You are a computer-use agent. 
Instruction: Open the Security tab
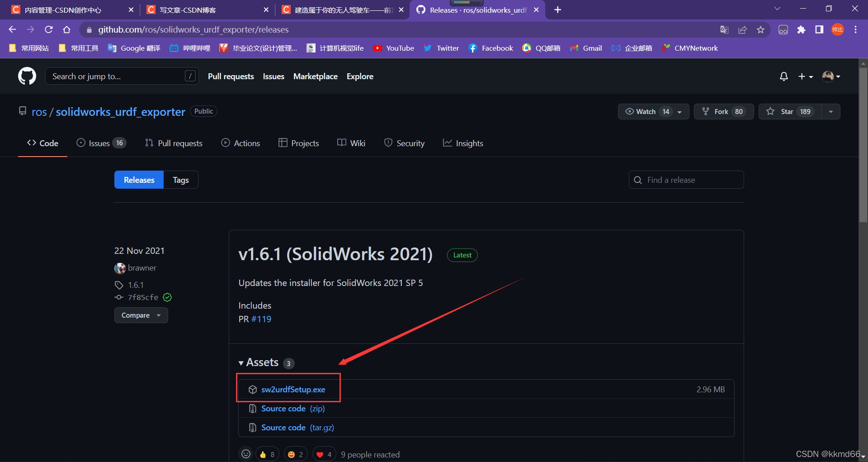coord(404,143)
